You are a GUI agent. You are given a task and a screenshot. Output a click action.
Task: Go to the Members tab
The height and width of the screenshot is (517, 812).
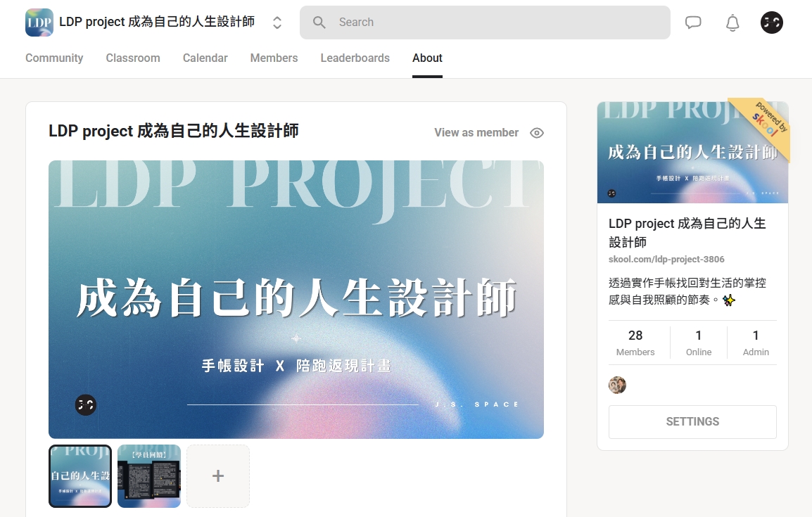[274, 58]
